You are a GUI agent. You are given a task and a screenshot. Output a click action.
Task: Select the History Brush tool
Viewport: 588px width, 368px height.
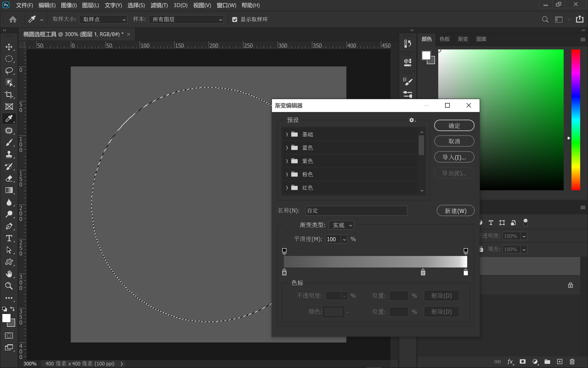coord(9,166)
